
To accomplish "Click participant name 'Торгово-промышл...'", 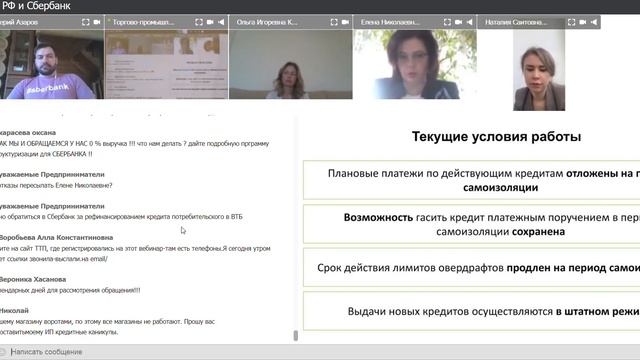I will click(x=143, y=22).
